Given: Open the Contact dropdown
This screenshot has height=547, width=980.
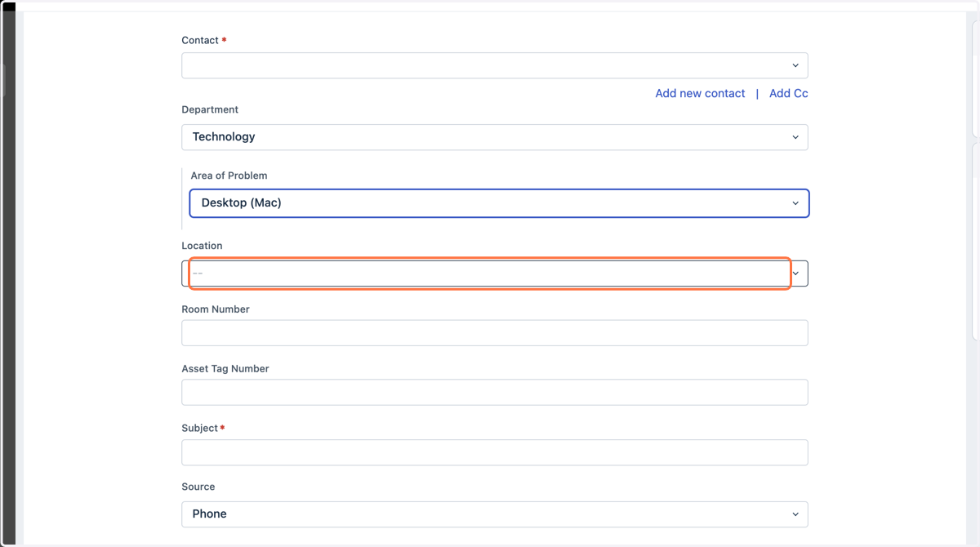Looking at the screenshot, I should (495, 65).
